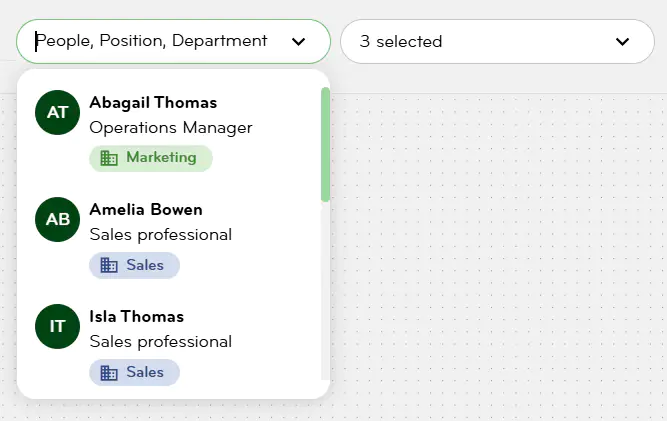667x421 pixels.
Task: Click the AB avatar for Amelia Bowen
Action: (57, 219)
